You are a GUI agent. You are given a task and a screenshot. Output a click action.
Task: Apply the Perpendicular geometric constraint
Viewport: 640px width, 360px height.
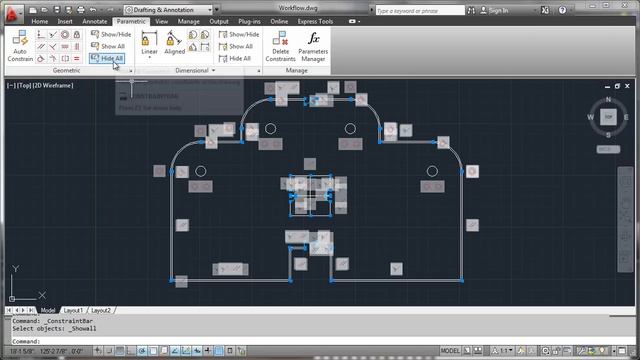click(x=53, y=47)
